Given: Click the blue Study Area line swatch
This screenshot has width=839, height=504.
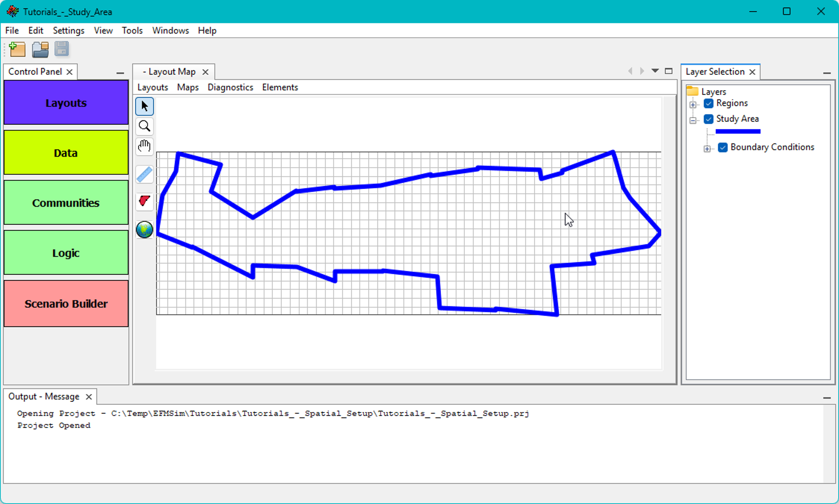Looking at the screenshot, I should pos(738,131).
